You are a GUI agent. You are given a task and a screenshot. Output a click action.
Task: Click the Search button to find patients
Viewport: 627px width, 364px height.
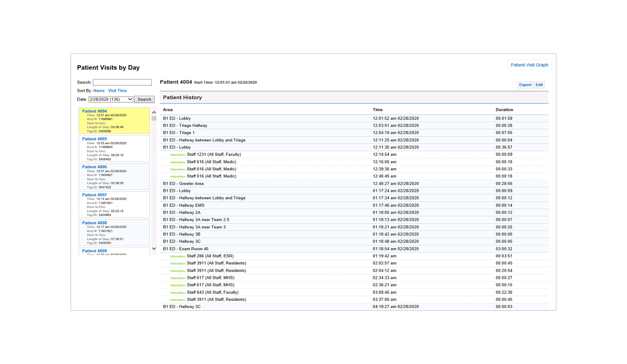point(145,99)
